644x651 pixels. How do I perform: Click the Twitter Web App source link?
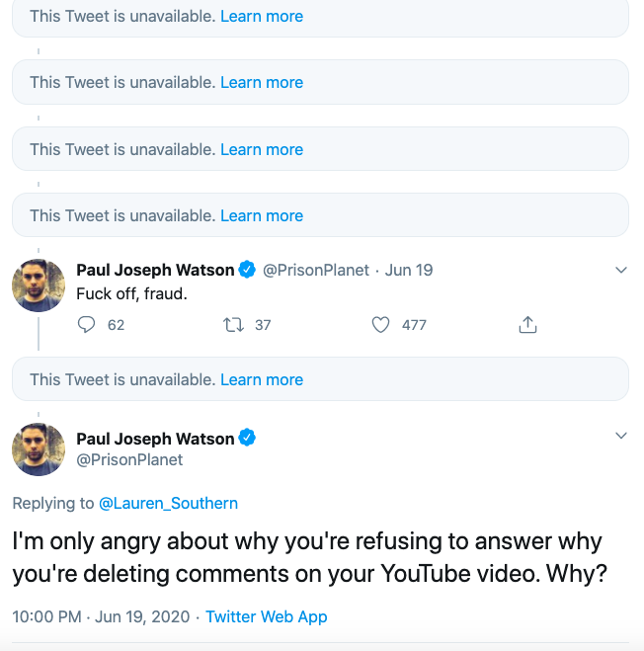coord(266,616)
